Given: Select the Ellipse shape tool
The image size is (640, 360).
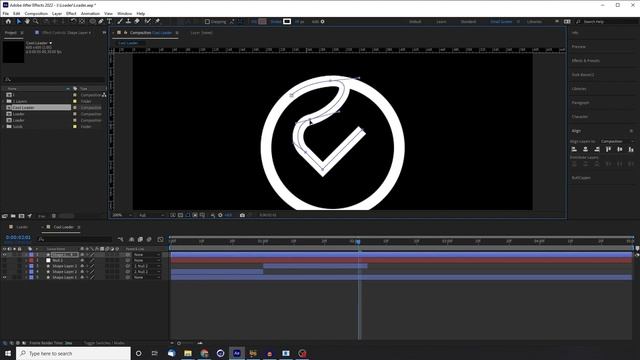Looking at the screenshot, I should pyautogui.click(x=93, y=21).
